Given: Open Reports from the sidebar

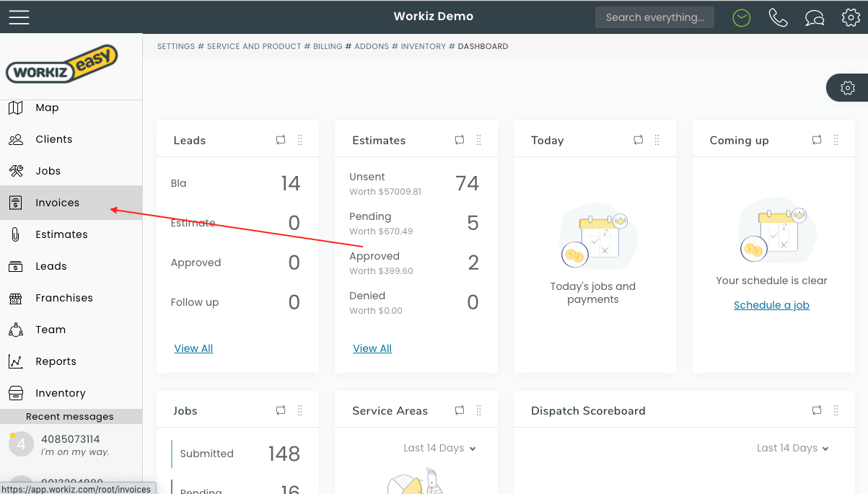Looking at the screenshot, I should (56, 361).
